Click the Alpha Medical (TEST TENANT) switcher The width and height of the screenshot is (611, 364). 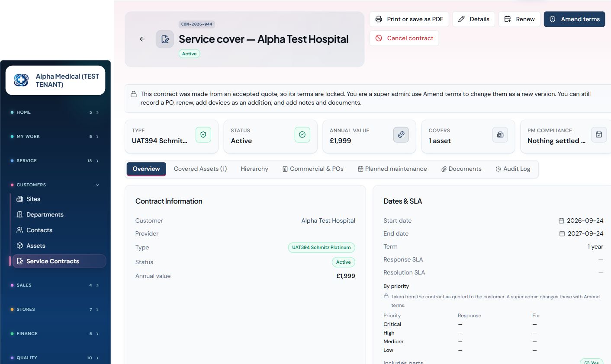point(55,80)
